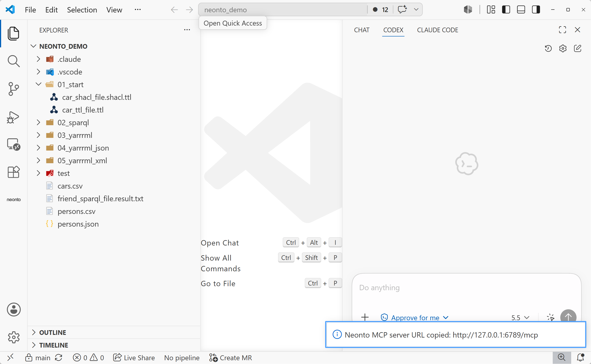Expand the 03_yarrrml folder

click(38, 135)
